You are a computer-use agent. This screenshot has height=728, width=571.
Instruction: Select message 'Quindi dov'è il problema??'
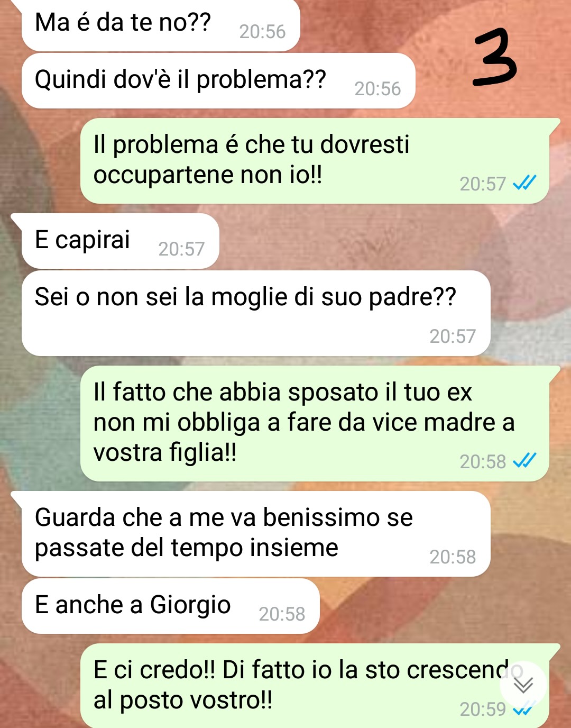pyautogui.click(x=218, y=81)
